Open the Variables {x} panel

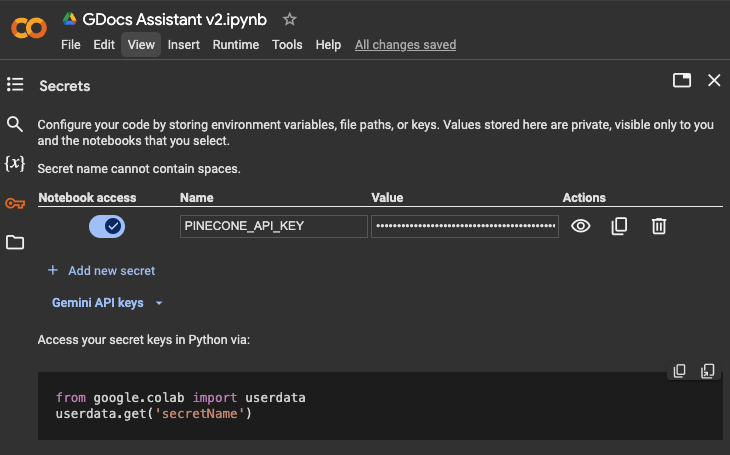click(15, 163)
